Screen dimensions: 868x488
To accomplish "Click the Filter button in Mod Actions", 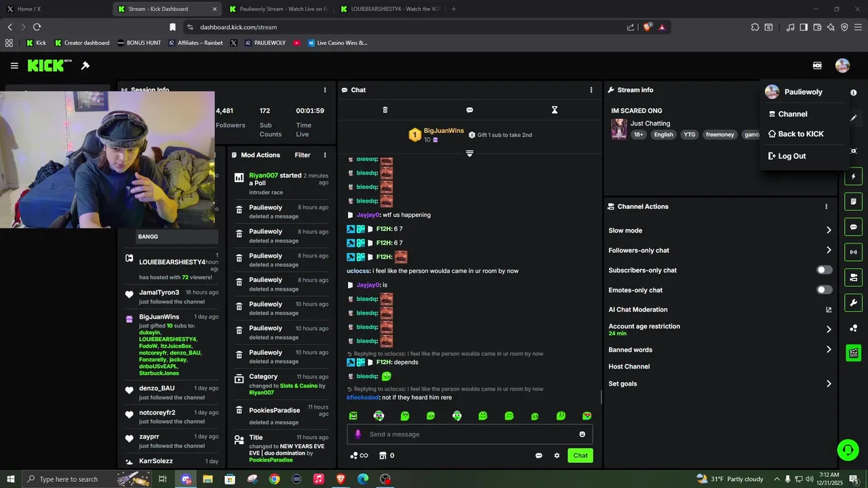I will click(x=302, y=155).
